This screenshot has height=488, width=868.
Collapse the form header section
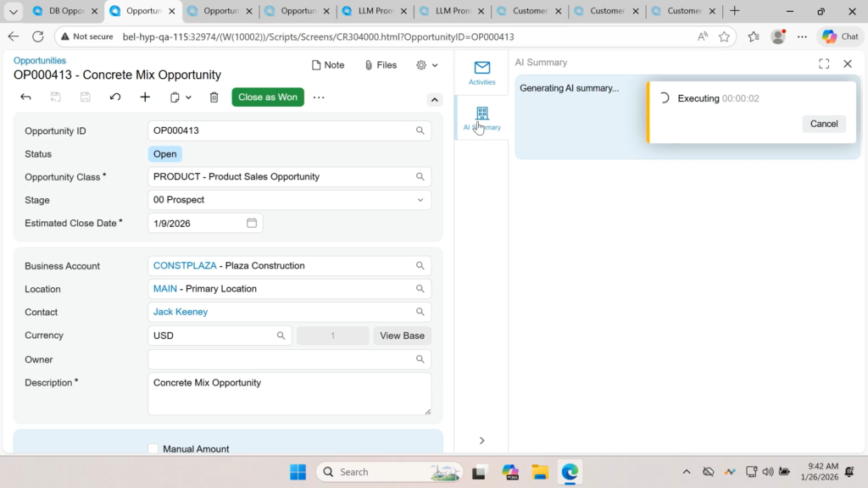point(435,99)
